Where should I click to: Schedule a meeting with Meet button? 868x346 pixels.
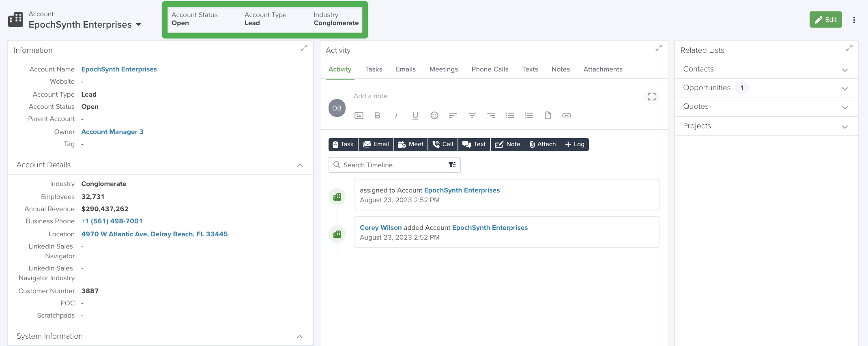pyautogui.click(x=410, y=144)
